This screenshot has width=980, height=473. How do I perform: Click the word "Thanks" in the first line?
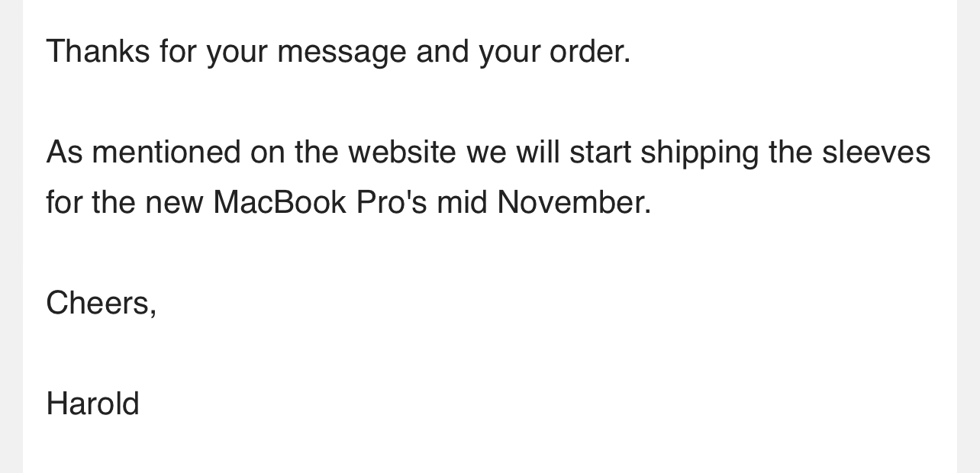[x=98, y=52]
